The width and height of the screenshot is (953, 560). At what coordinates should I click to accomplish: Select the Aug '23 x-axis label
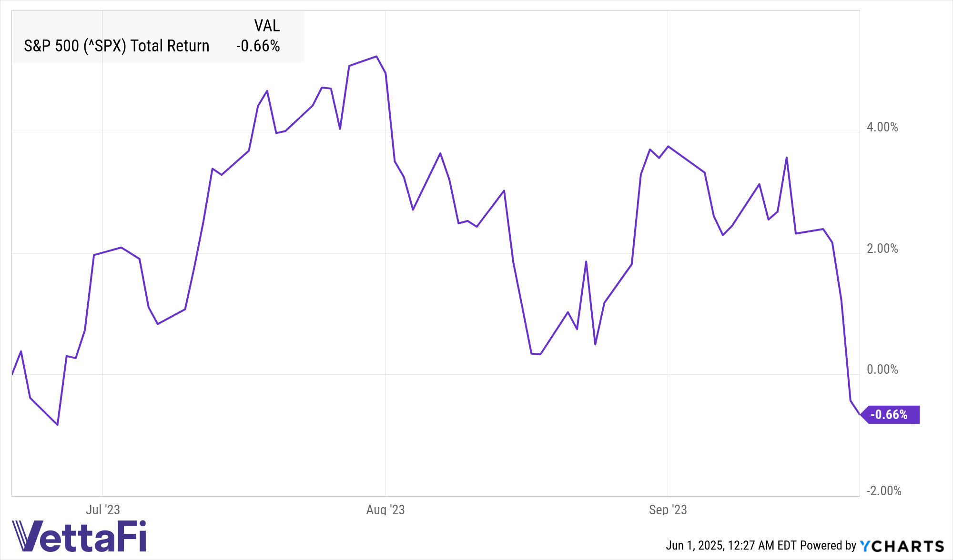[x=385, y=510]
